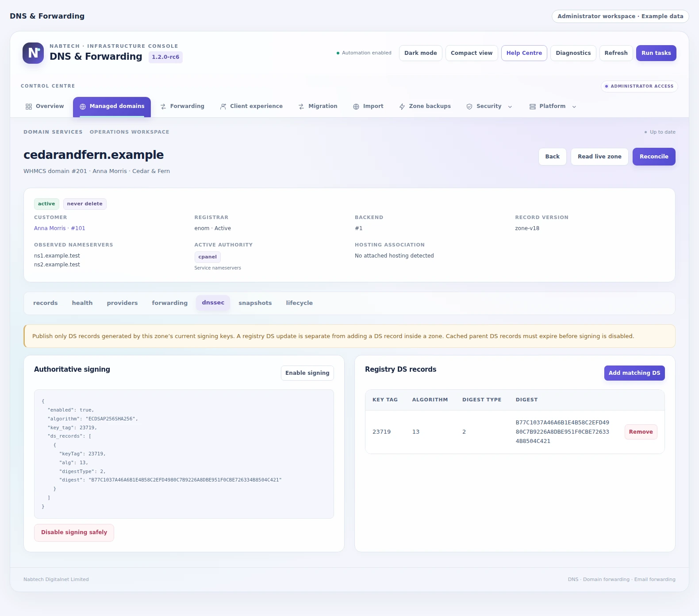This screenshot has width=699, height=616.
Task: Click the cpanel authority badge
Action: coord(207,257)
